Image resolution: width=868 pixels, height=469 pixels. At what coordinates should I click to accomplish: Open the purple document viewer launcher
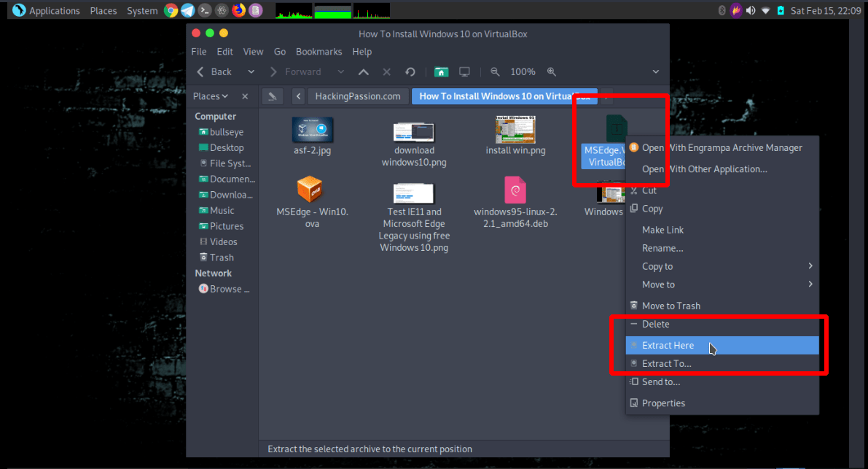point(256,10)
